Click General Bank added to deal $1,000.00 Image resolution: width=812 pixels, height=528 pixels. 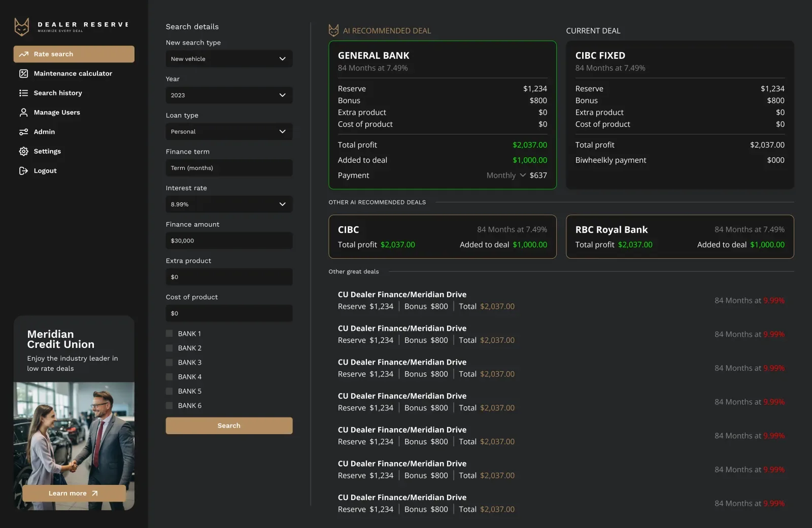(x=530, y=160)
